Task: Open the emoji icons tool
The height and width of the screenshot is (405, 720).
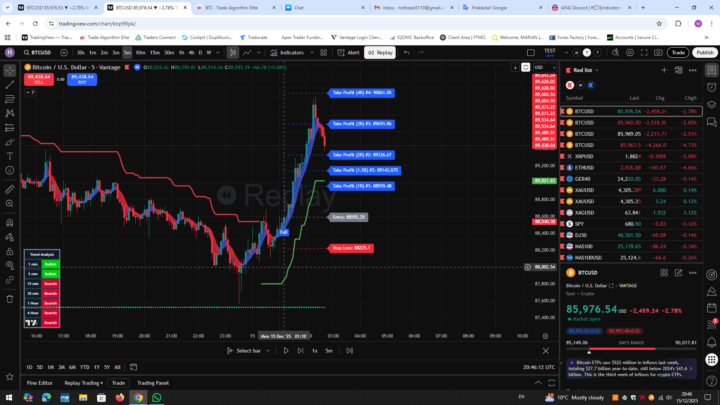Action: pyautogui.click(x=10, y=170)
